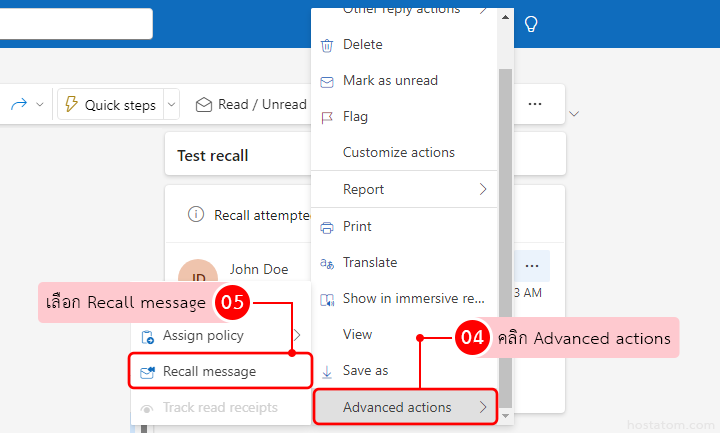Screen dimensions: 720x433
Task: Open the forward arrow dropdown chevron
Action: click(x=40, y=104)
